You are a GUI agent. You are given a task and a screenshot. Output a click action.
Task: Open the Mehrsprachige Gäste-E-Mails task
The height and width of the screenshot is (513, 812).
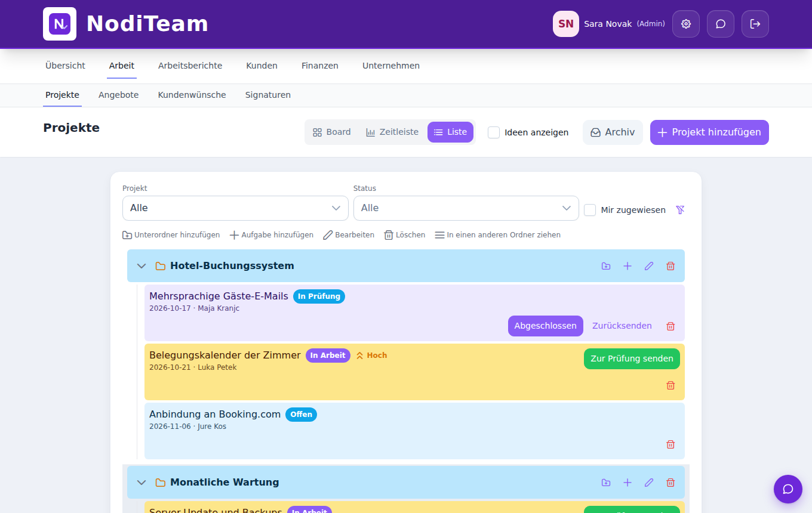click(219, 296)
